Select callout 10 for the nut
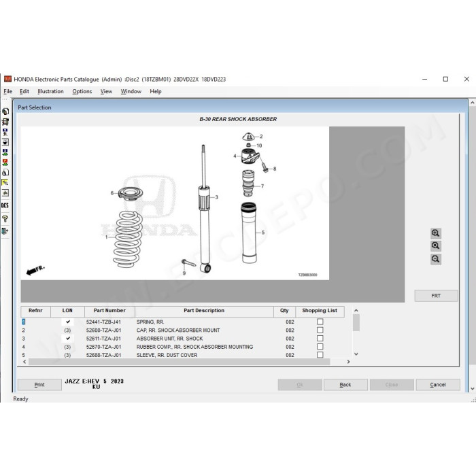The width and height of the screenshot is (476, 476). click(x=259, y=146)
